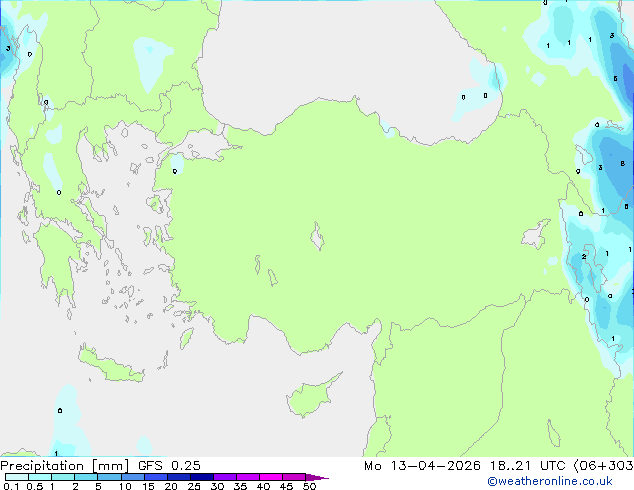Click the legend swatch between 40 and 45

pos(271,477)
